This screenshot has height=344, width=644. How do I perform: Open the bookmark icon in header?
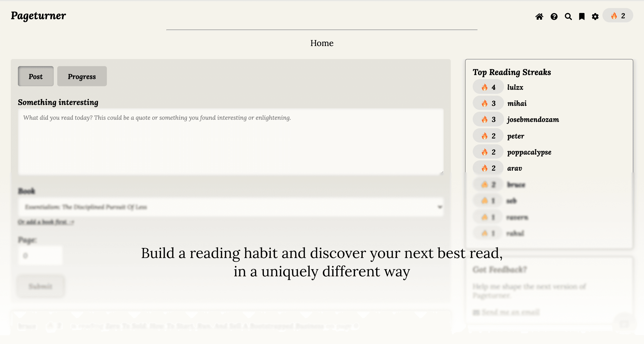[582, 17]
